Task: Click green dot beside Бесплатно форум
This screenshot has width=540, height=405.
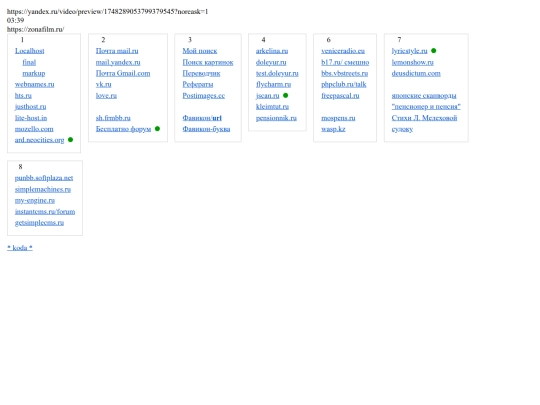Action: pos(157,129)
